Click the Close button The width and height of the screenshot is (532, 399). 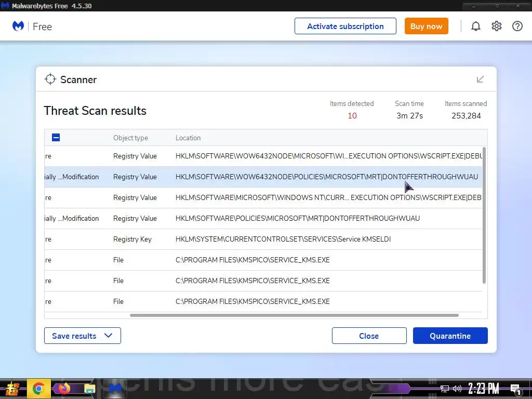pyautogui.click(x=369, y=336)
